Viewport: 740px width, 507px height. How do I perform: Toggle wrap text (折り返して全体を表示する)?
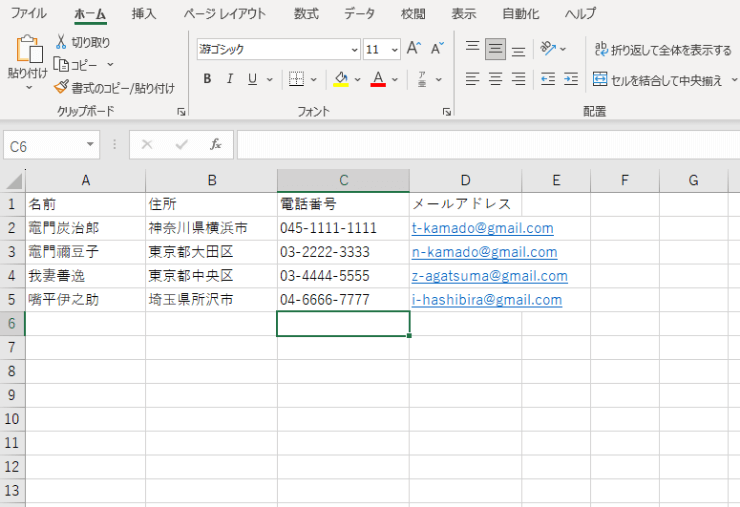[x=662, y=49]
